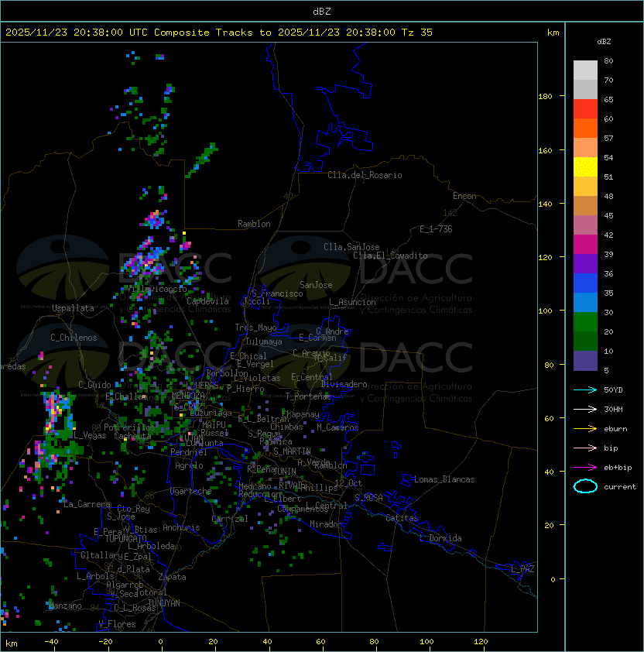Select the magenta band in dBZ color scale
The width and height of the screenshot is (644, 652).
(x=585, y=245)
